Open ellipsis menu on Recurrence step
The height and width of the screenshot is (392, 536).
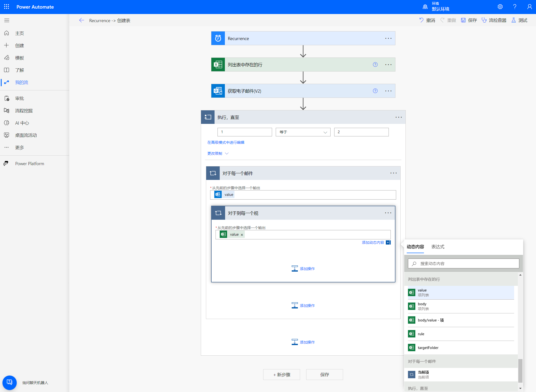pos(388,38)
